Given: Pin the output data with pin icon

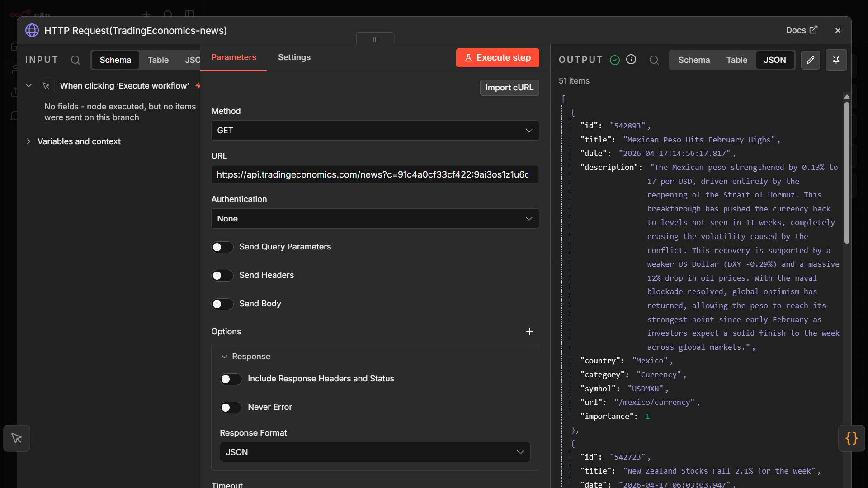Looking at the screenshot, I should (836, 60).
